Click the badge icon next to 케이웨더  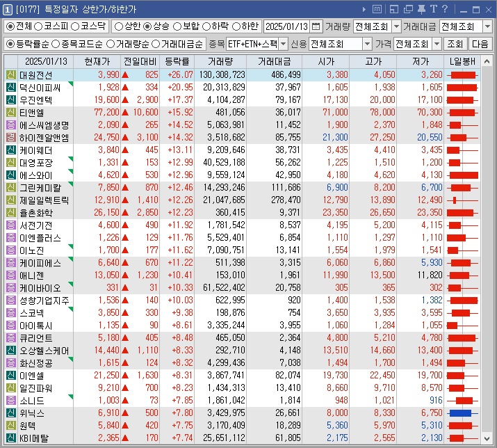coord(11,150)
